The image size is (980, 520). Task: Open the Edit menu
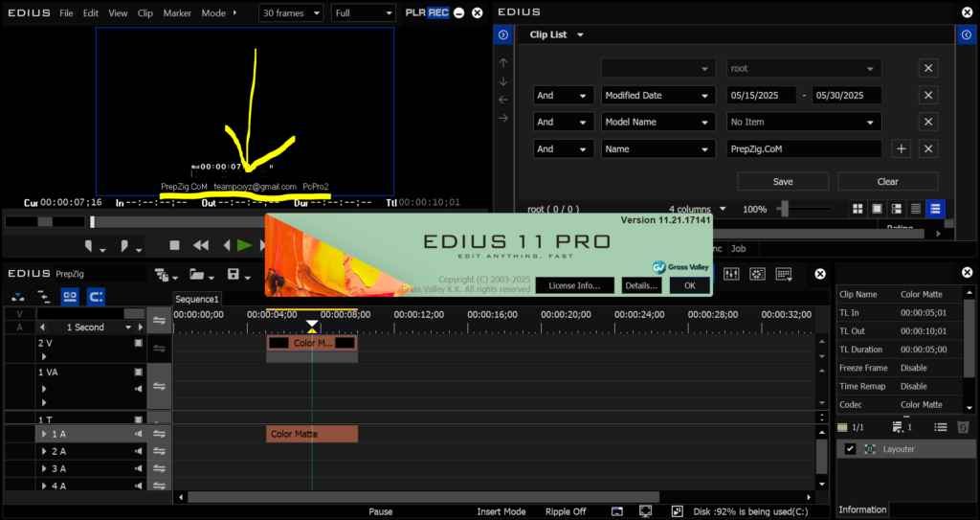pos(91,13)
